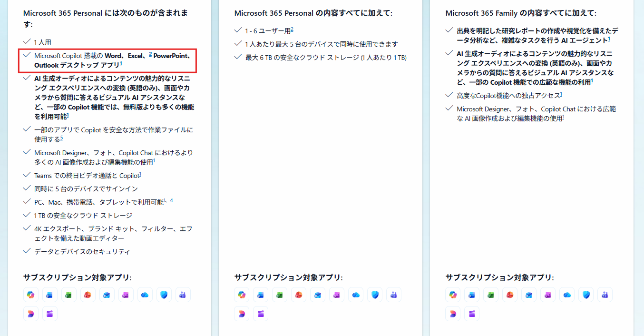The height and width of the screenshot is (336, 644).
Task: Click the OneNote icon in the middle card
Action: (x=337, y=295)
